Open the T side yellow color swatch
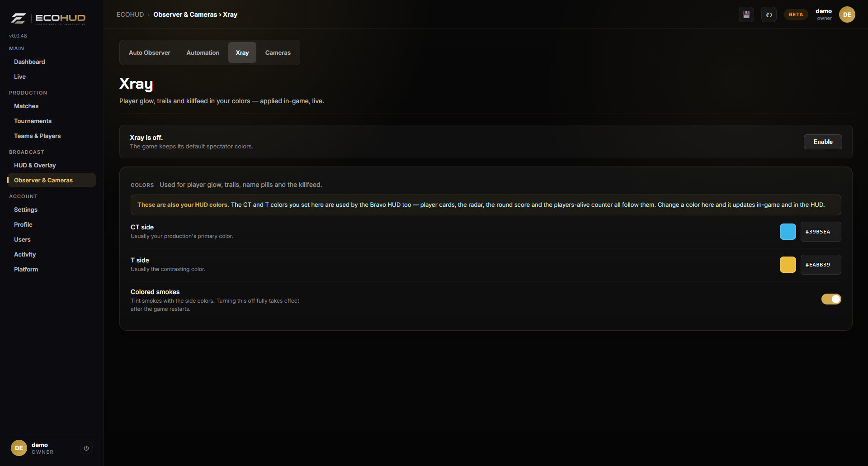This screenshot has height=466, width=868. (788, 265)
